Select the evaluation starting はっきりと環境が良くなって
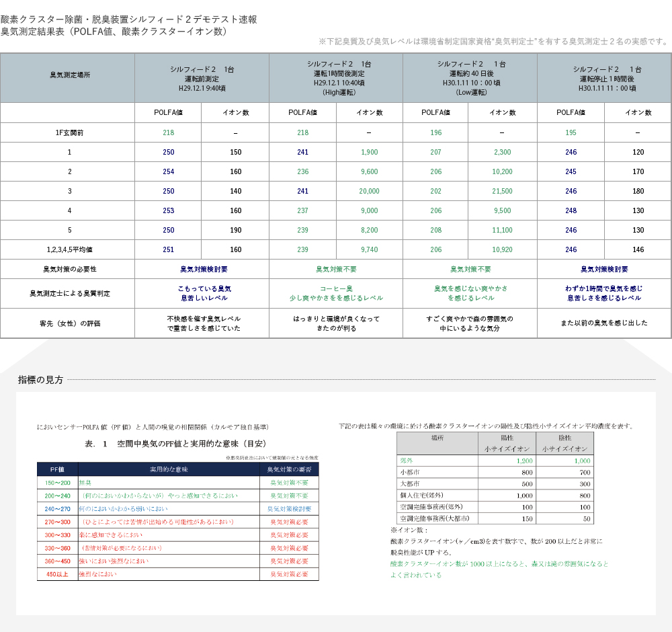The width and height of the screenshot is (672, 632). (x=337, y=323)
